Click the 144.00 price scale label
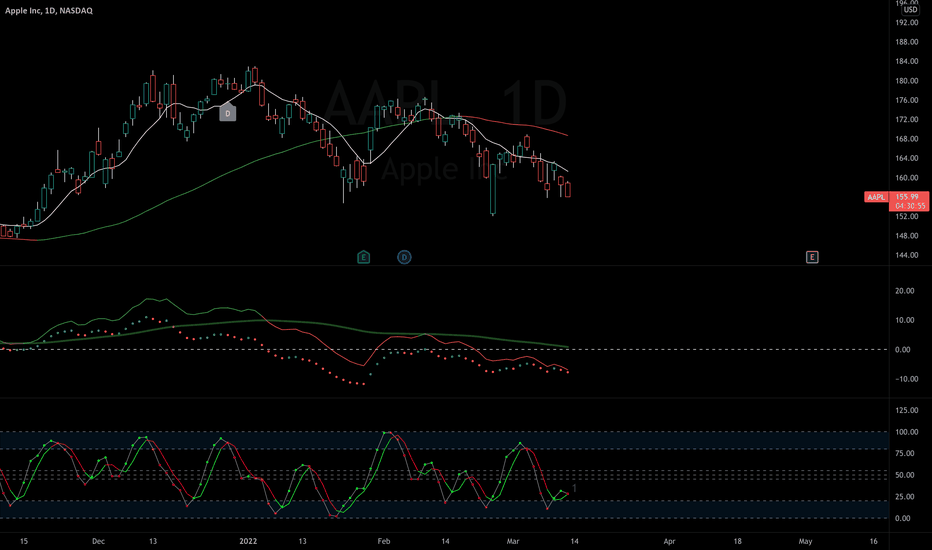This screenshot has height=550, width=932. [906, 255]
